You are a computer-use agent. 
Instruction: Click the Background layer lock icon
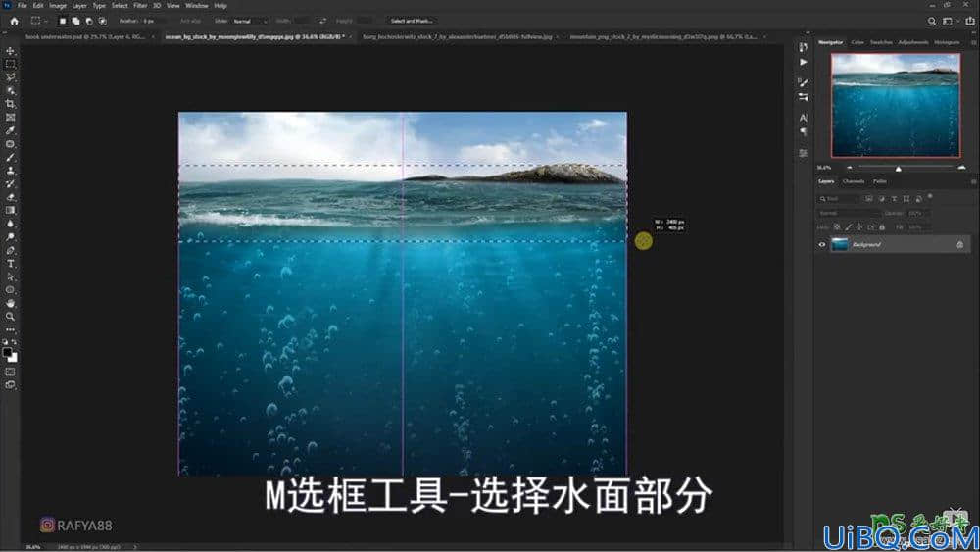[x=960, y=244]
